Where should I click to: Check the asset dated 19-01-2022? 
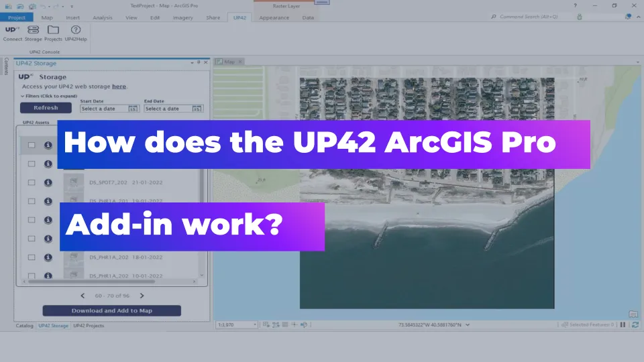click(x=32, y=201)
